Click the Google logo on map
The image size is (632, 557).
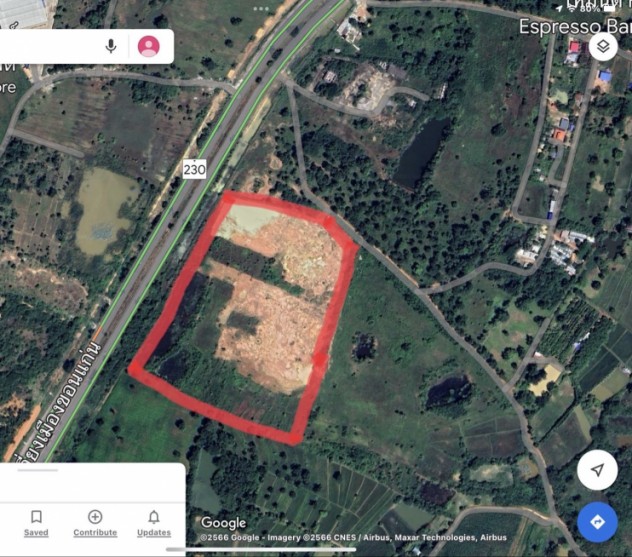pyautogui.click(x=224, y=523)
